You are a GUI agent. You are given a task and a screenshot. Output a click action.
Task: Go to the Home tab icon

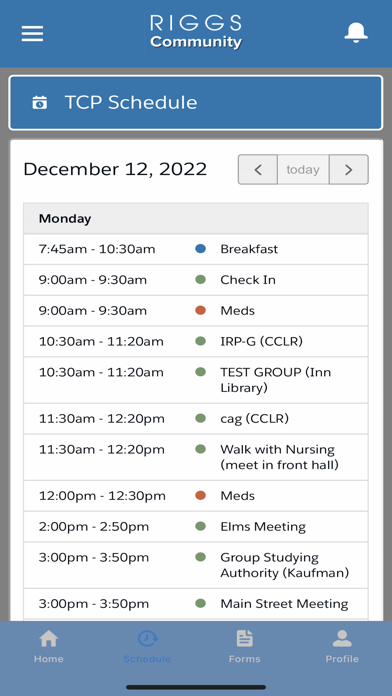pos(48,639)
